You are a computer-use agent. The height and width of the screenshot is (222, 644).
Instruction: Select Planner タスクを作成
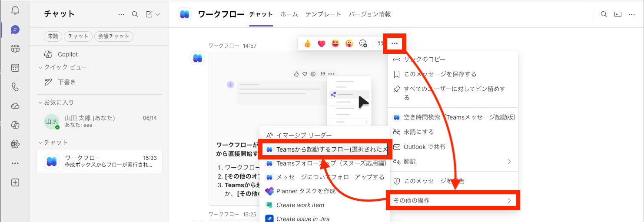(x=325, y=191)
